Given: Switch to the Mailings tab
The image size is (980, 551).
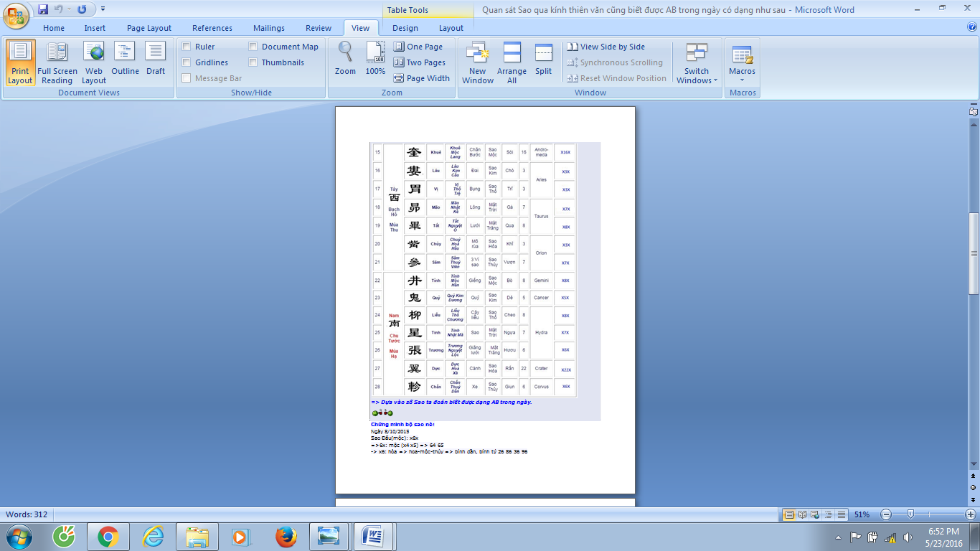Looking at the screenshot, I should coord(268,28).
